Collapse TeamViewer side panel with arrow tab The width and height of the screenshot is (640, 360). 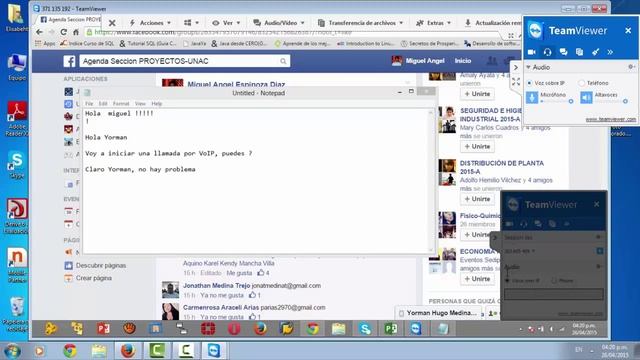click(x=516, y=67)
